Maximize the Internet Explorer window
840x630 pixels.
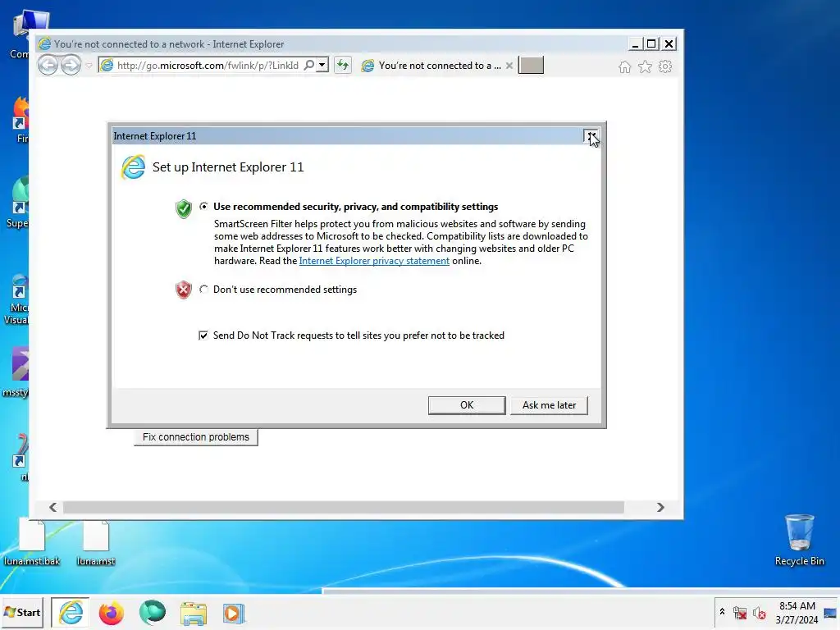coord(651,44)
